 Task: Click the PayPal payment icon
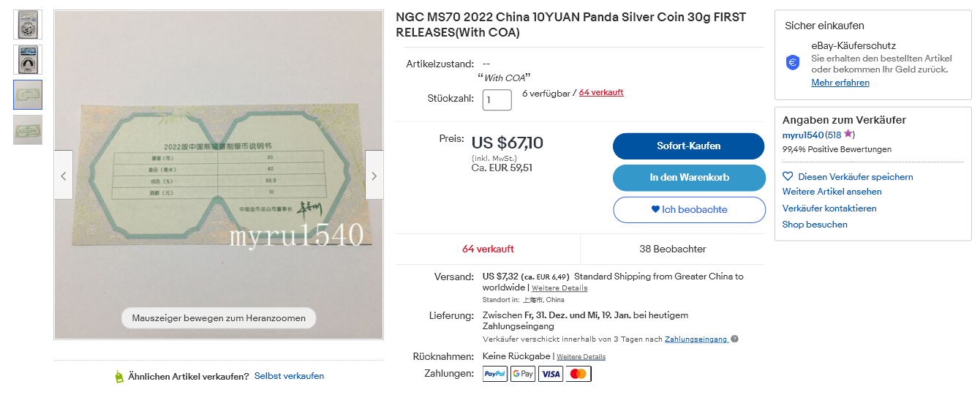click(495, 374)
